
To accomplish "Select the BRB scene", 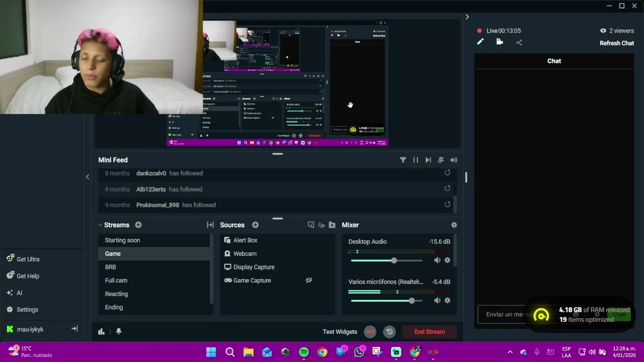I will tap(154, 267).
